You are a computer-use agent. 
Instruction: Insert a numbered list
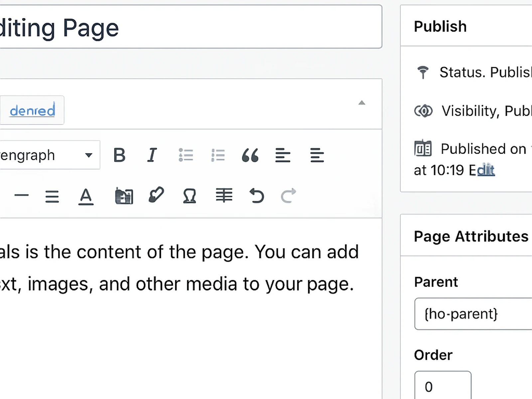coord(218,155)
